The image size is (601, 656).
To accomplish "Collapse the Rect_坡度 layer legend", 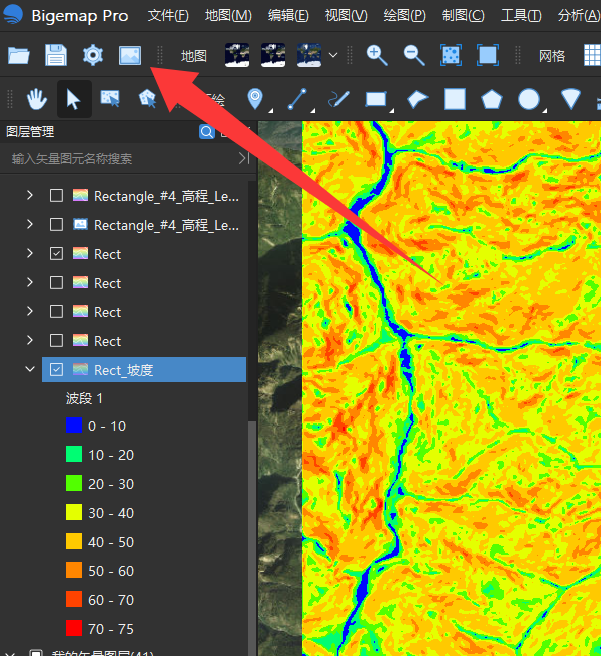I will pos(30,369).
